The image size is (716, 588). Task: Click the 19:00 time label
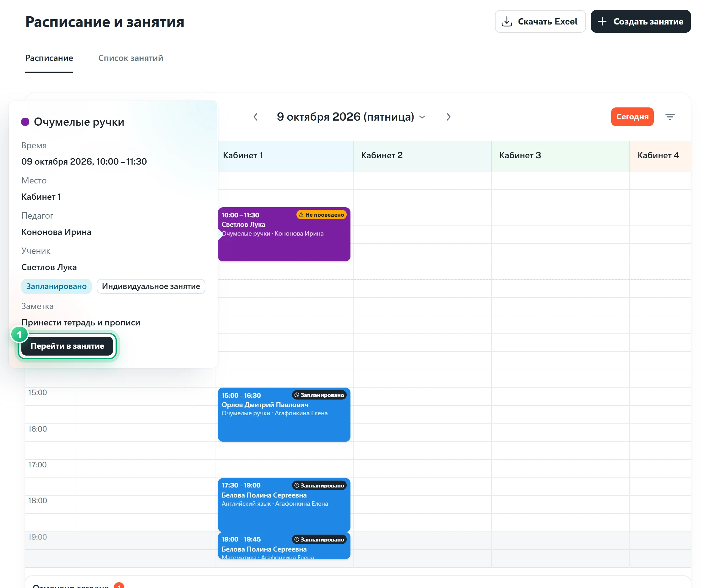pyautogui.click(x=38, y=537)
